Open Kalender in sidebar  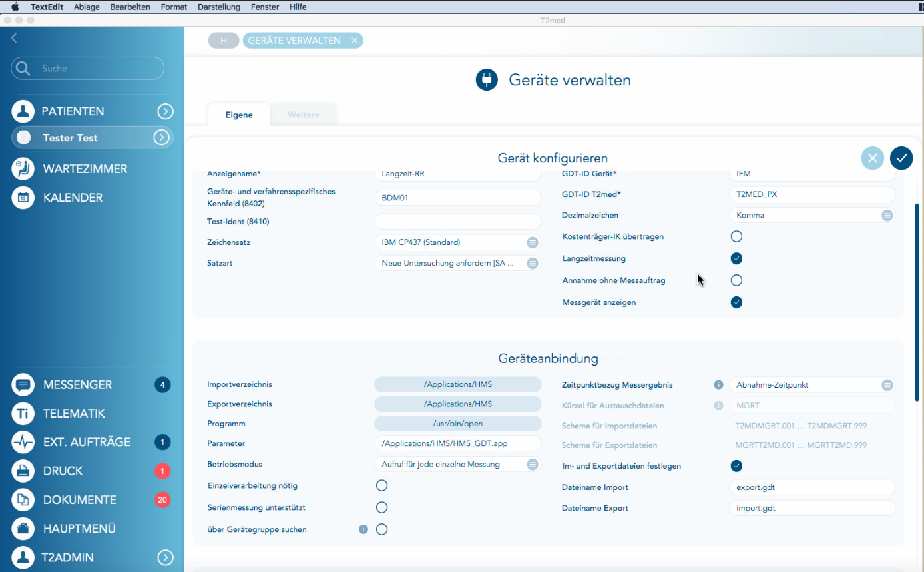[73, 198]
